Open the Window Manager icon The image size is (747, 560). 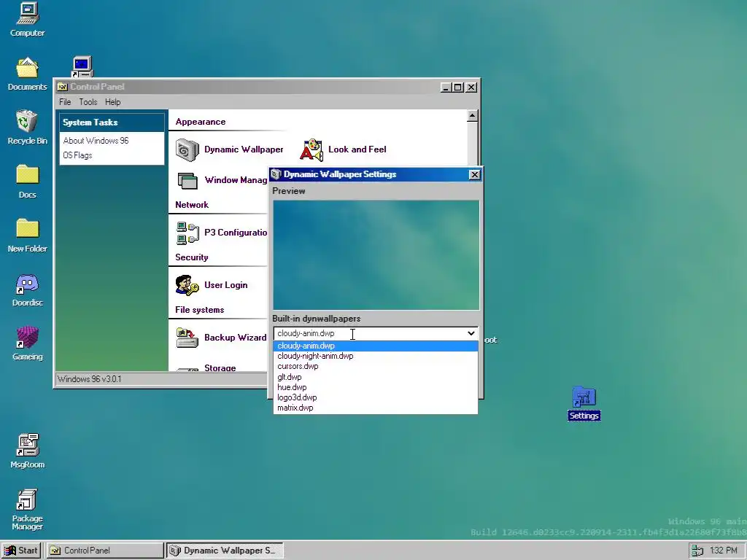coord(187,181)
